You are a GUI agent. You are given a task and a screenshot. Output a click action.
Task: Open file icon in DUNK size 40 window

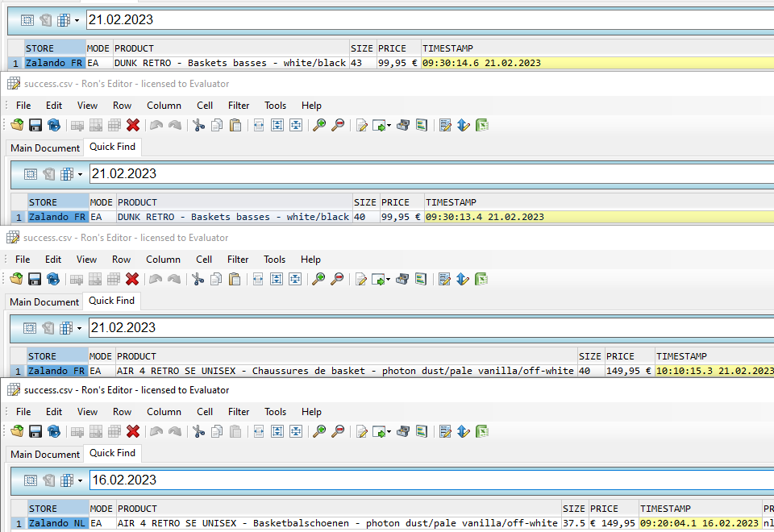(x=17, y=126)
